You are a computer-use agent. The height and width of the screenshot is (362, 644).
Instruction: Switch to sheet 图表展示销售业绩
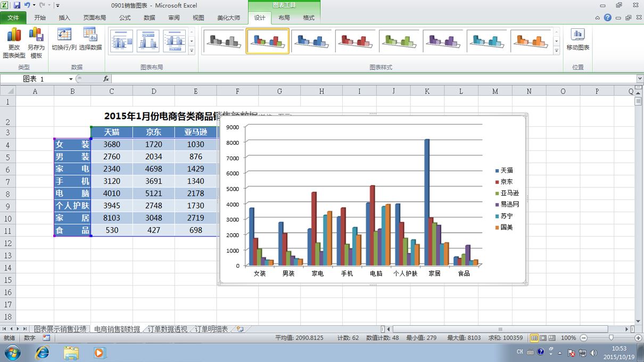pos(60,330)
